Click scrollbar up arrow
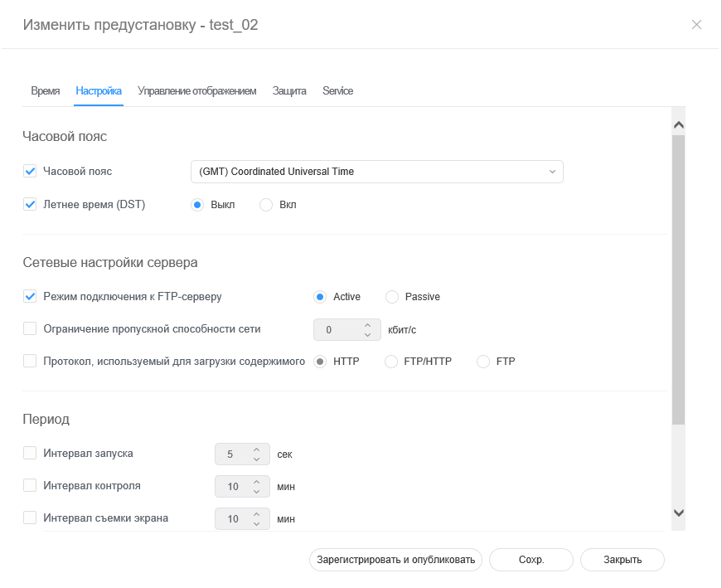This screenshot has height=588, width=722. point(678,125)
